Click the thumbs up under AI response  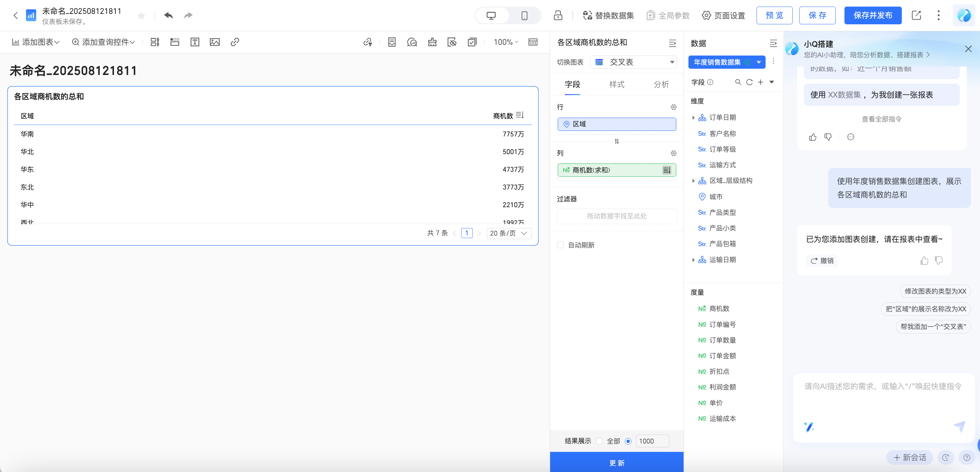point(924,261)
